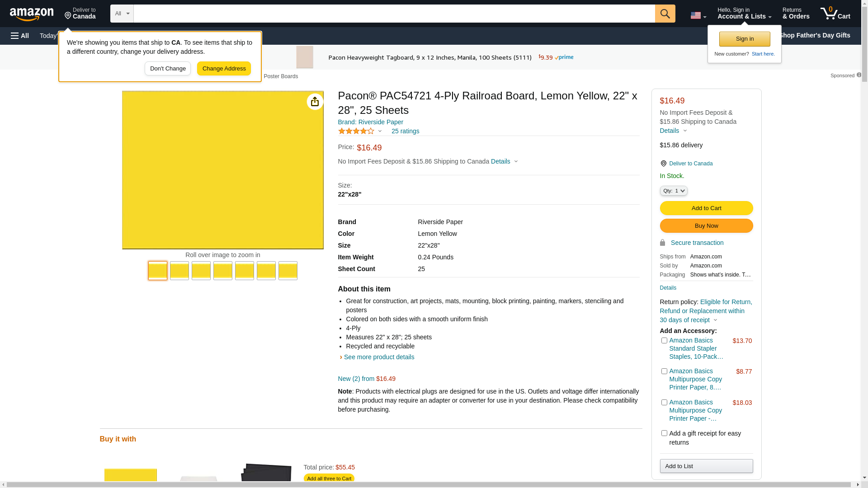Expand the Add to List dropdown
The width and height of the screenshot is (868, 488).
(706, 466)
